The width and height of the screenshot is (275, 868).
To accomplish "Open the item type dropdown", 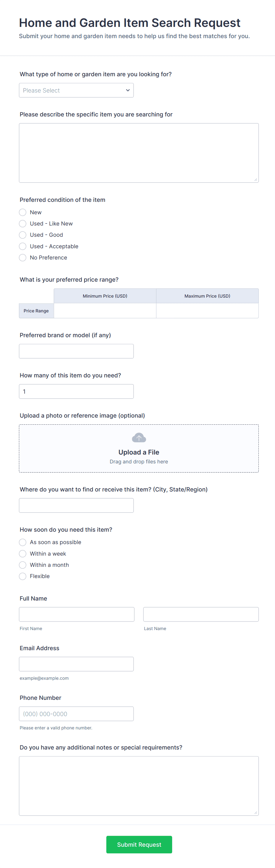I will [76, 90].
